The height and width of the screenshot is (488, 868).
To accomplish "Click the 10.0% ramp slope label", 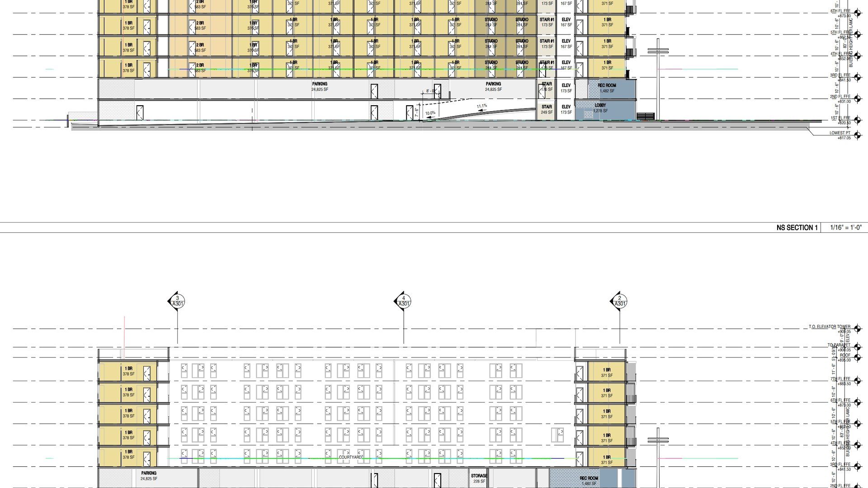I will tap(430, 113).
